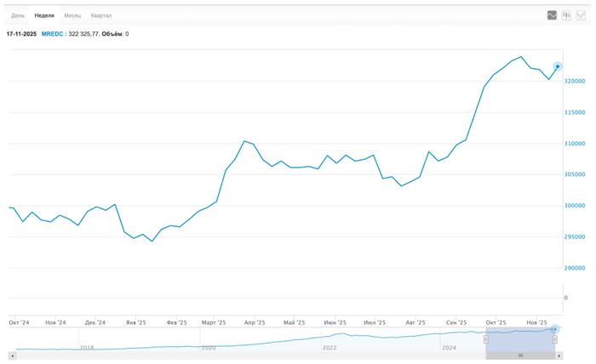The image size is (596, 364).
Task: Click the 2018 area in navigator timeline
Action: coord(86,347)
